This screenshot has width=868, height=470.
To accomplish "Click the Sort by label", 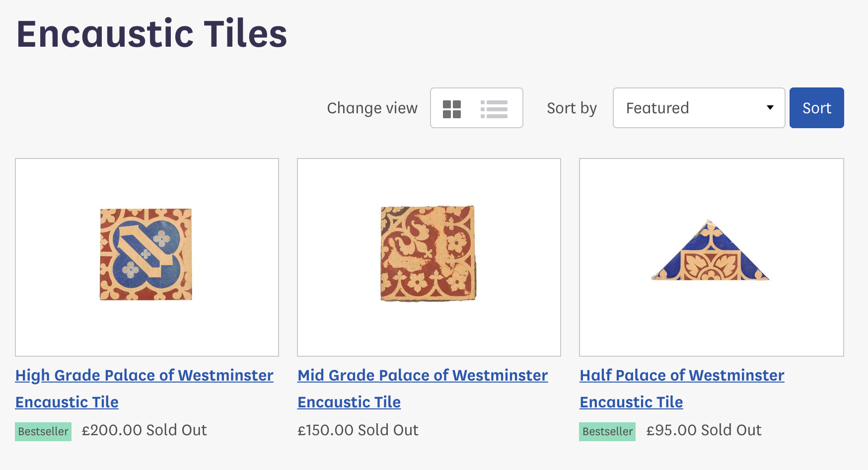I will point(572,108).
